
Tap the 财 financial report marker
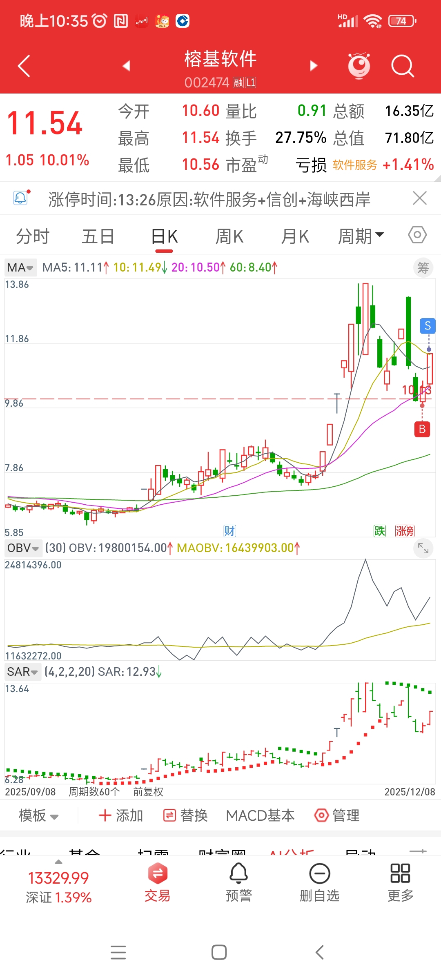[x=229, y=531]
